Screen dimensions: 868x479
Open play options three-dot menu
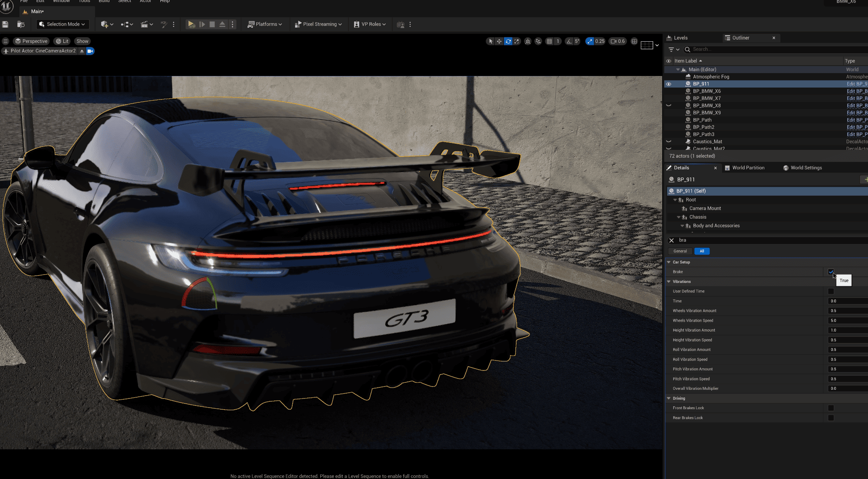[x=232, y=24]
